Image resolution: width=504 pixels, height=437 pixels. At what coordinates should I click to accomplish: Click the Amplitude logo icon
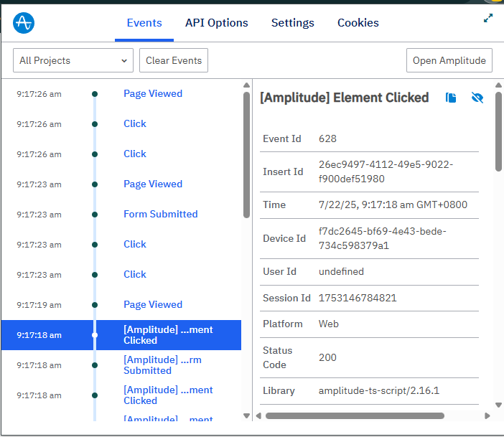24,23
